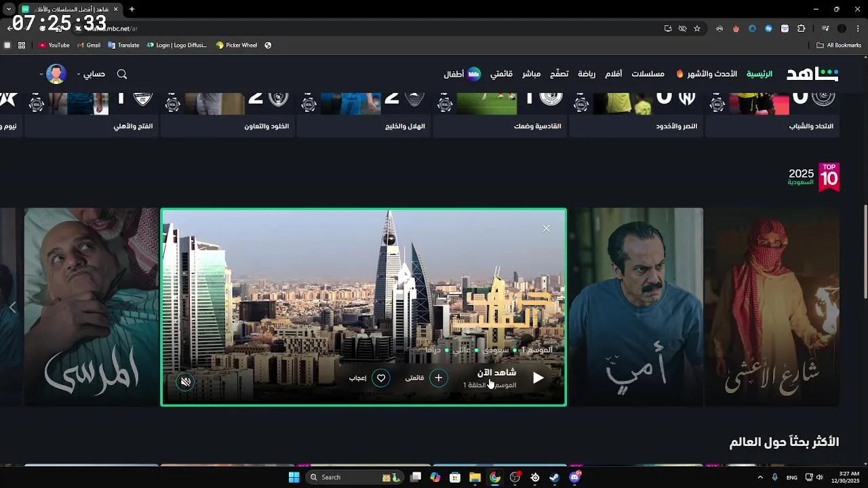This screenshot has height=488, width=868.
Task: Open Discord from the taskbar
Action: pyautogui.click(x=575, y=477)
